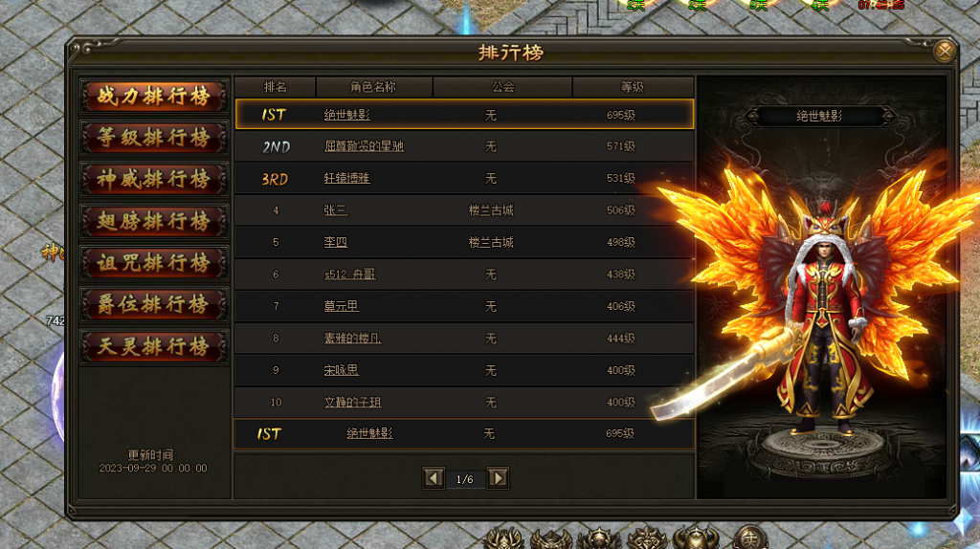Viewport: 980px width, 549px height.
Task: Click 3RD ranked player name link
Action: click(x=346, y=179)
